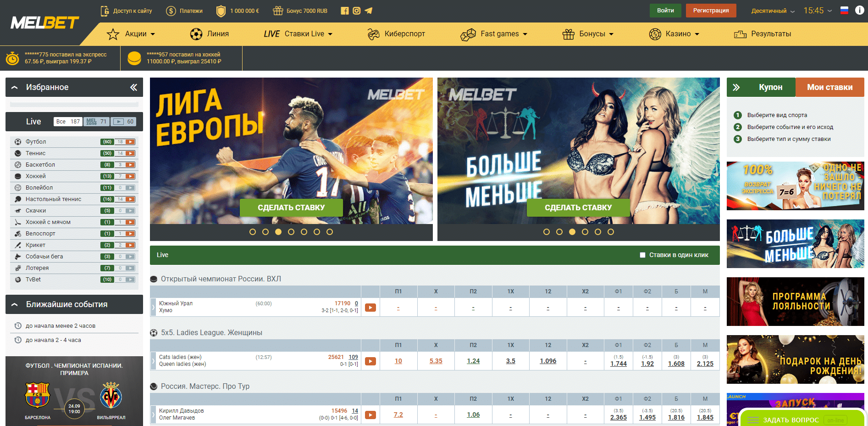
Task: Open the Instagram social icon
Action: pyautogui.click(x=357, y=11)
